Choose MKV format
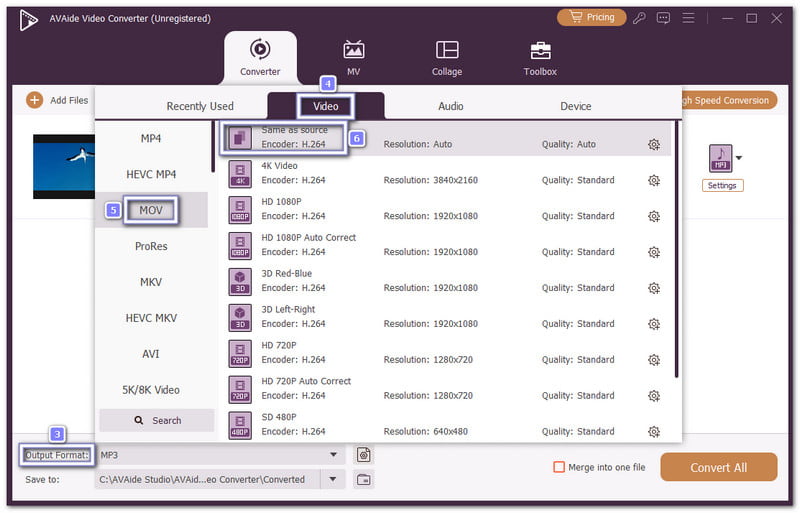The height and width of the screenshot is (513, 800). coord(151,282)
